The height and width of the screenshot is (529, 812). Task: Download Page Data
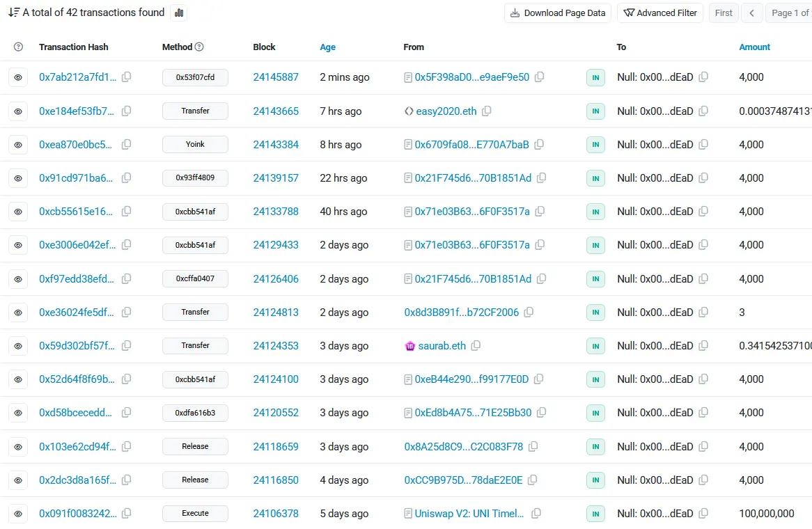click(558, 13)
